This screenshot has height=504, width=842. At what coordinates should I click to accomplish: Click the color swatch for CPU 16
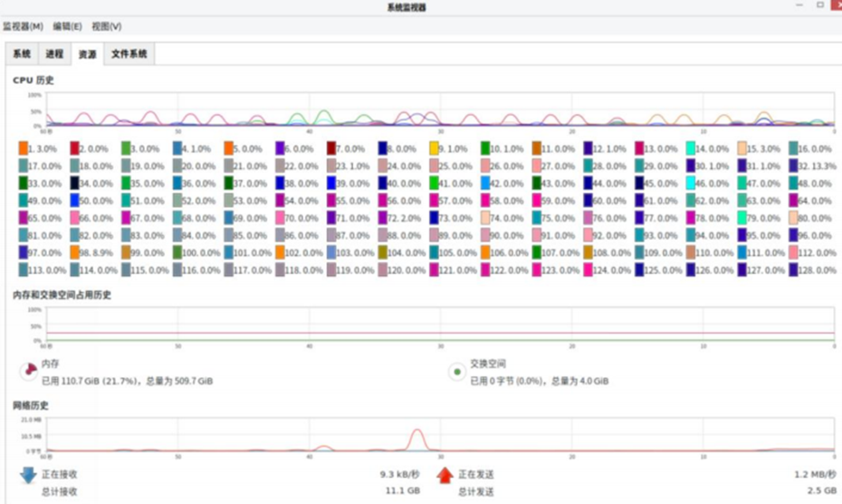(x=794, y=148)
